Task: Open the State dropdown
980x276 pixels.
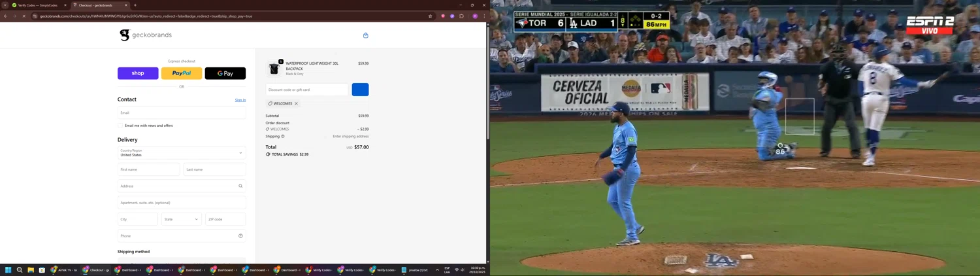Action: 182,219
